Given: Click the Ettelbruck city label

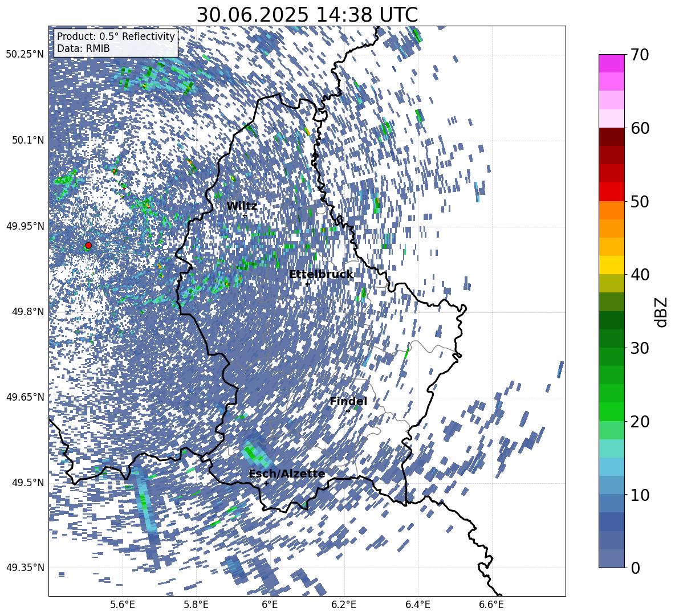Looking at the screenshot, I should tap(321, 275).
